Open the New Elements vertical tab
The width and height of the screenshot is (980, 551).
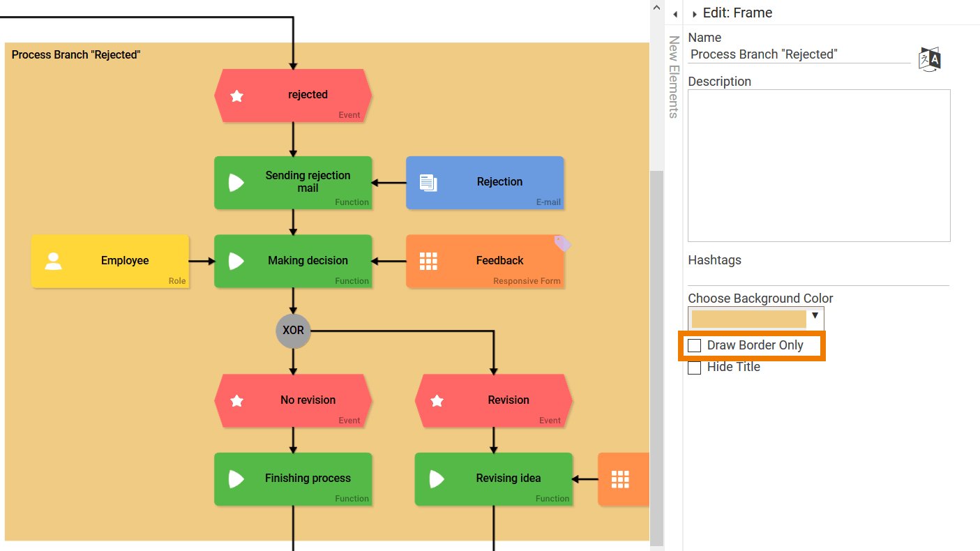click(x=673, y=77)
